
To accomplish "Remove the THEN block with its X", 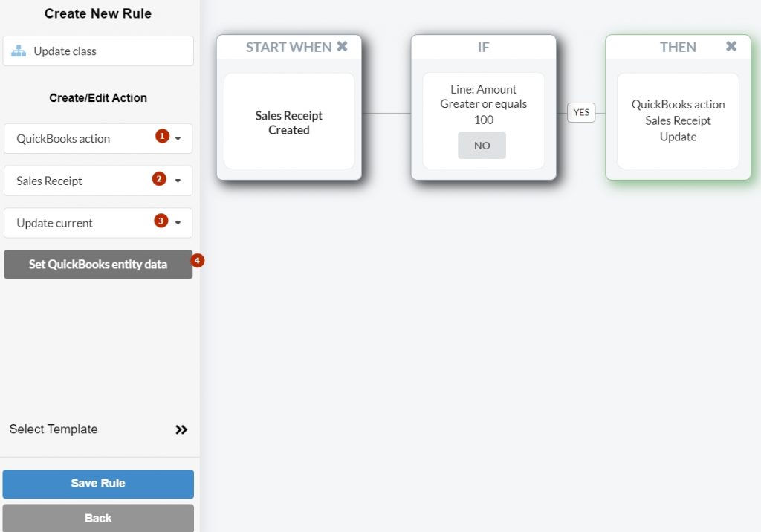I will 731,46.
